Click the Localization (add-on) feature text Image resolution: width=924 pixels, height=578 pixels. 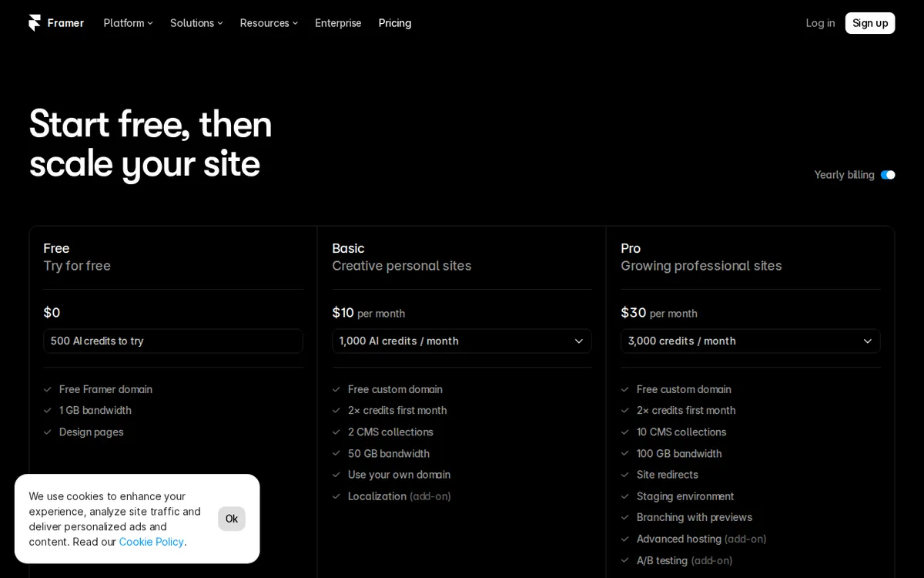tap(400, 496)
